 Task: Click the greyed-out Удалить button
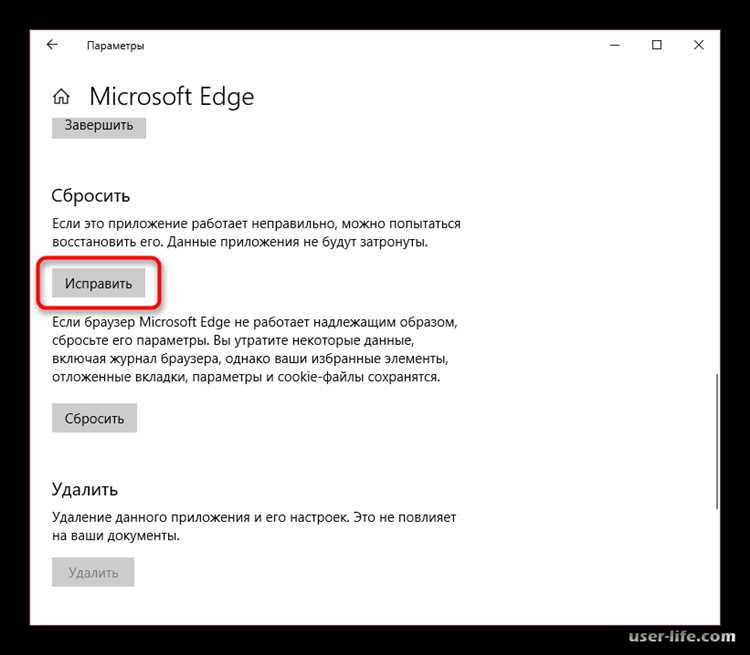point(93,572)
